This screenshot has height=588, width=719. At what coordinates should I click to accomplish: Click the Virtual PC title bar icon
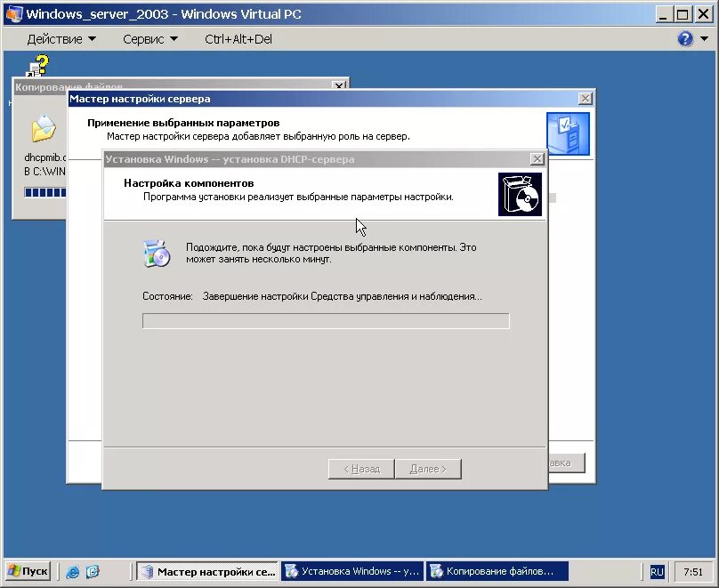pos(13,13)
